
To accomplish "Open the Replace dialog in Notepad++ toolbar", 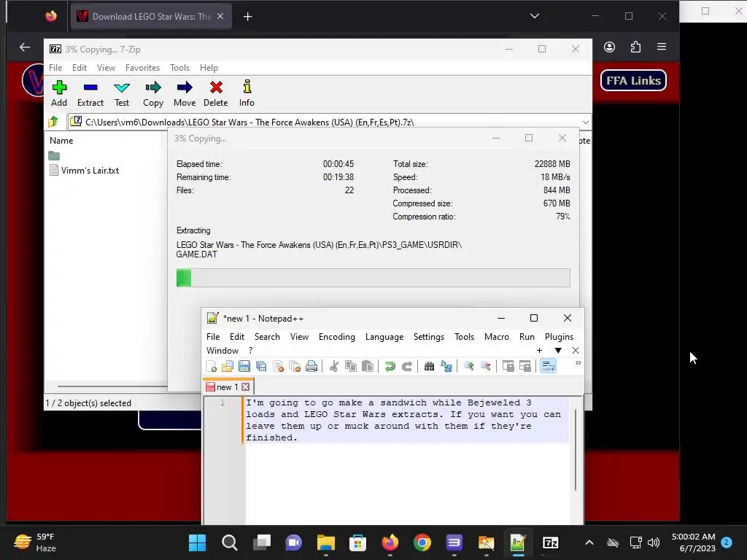I will click(446, 366).
